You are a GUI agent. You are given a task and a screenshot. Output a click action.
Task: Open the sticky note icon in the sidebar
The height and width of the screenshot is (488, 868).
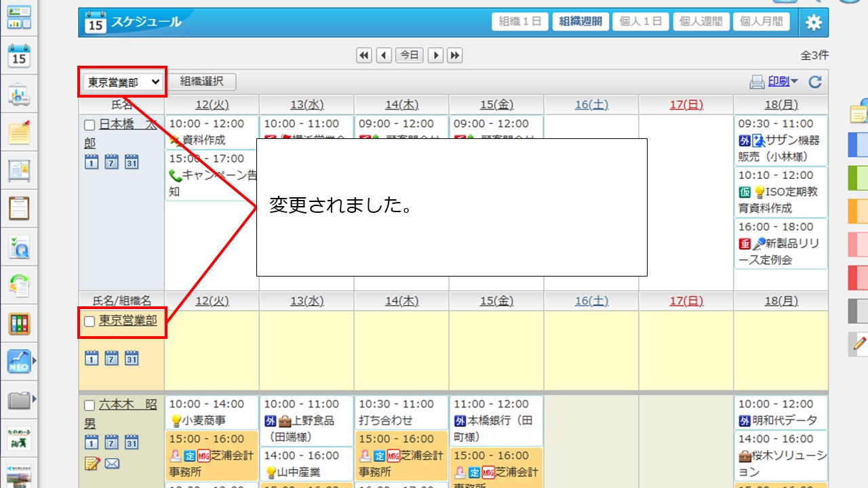19,132
